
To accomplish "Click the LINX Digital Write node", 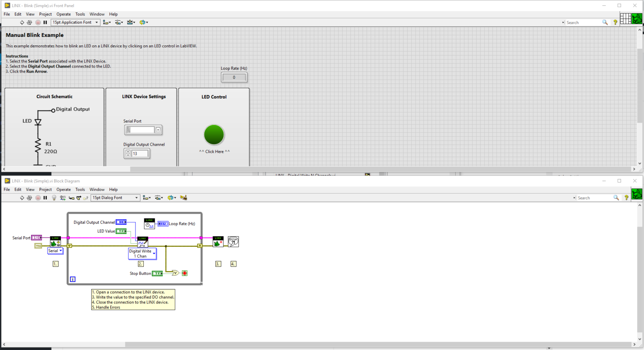I will point(143,242).
